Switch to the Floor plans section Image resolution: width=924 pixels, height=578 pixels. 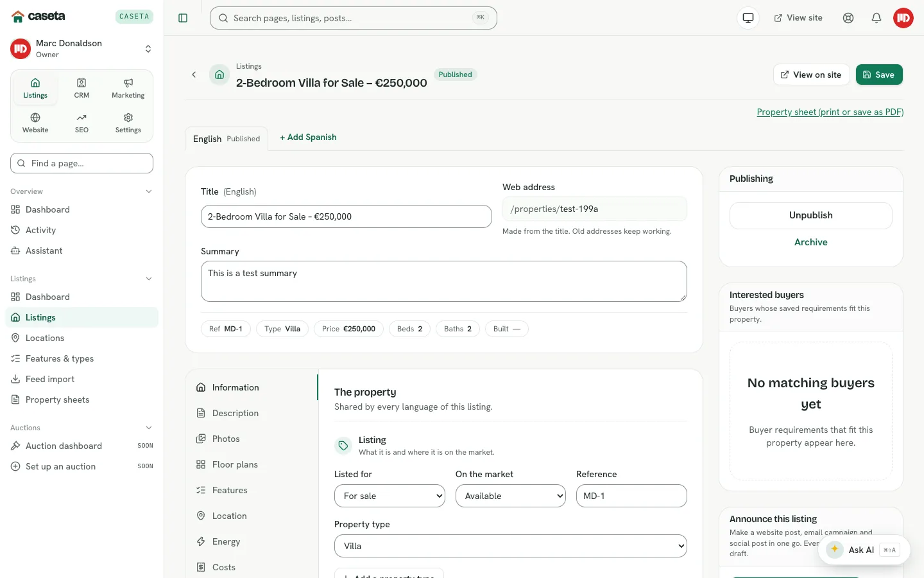pos(252,464)
